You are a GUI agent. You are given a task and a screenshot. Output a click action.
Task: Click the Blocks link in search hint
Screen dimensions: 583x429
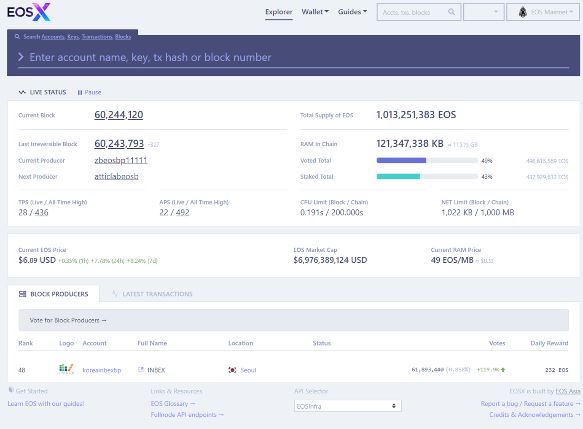(x=123, y=37)
